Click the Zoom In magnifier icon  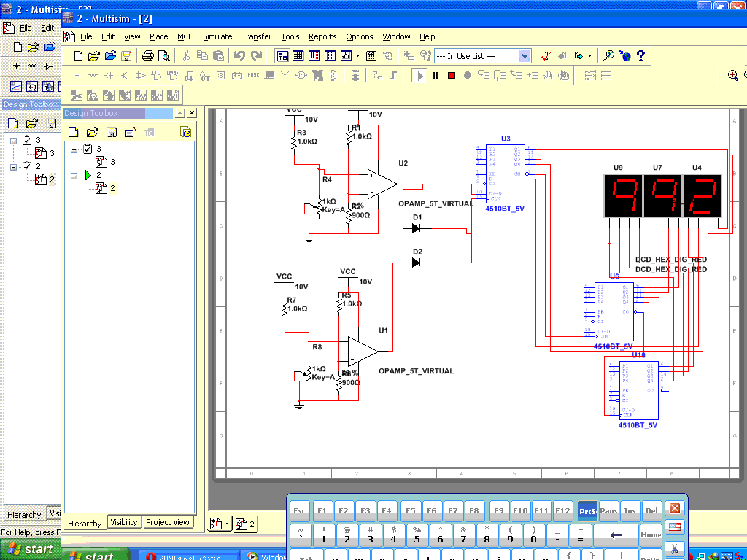pyautogui.click(x=733, y=75)
